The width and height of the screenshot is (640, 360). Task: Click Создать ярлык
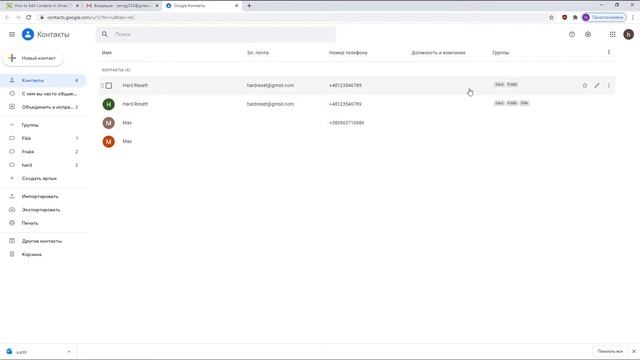43,178
